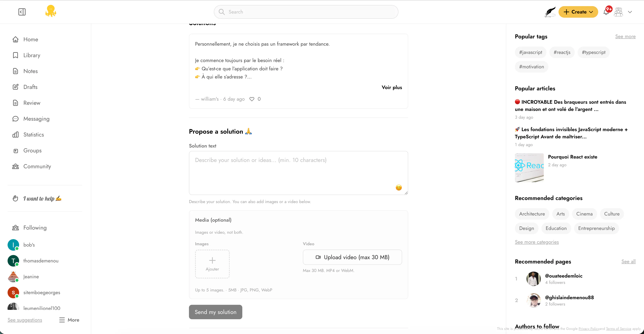Like william's solution with the heart icon
This screenshot has height=334, width=644.
[252, 99]
